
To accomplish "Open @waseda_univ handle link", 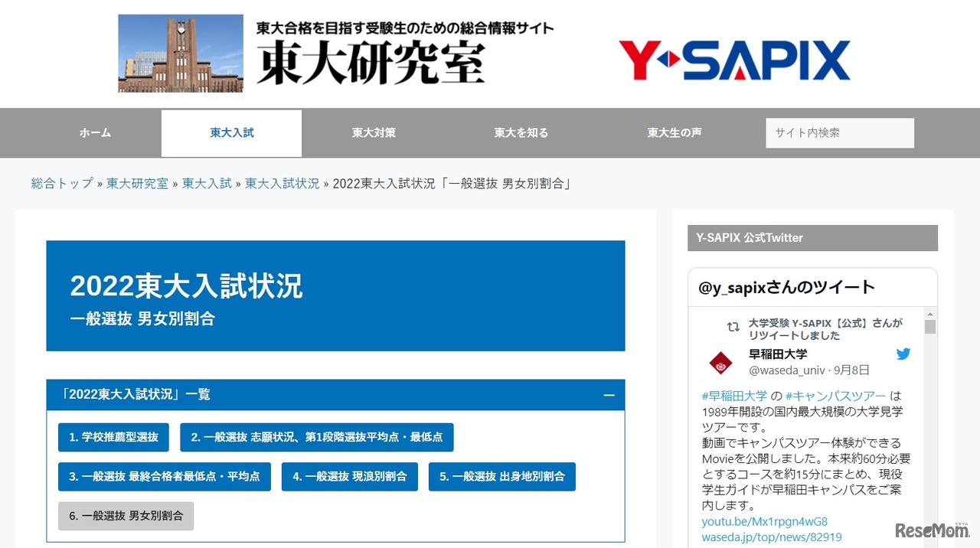I will [x=787, y=370].
